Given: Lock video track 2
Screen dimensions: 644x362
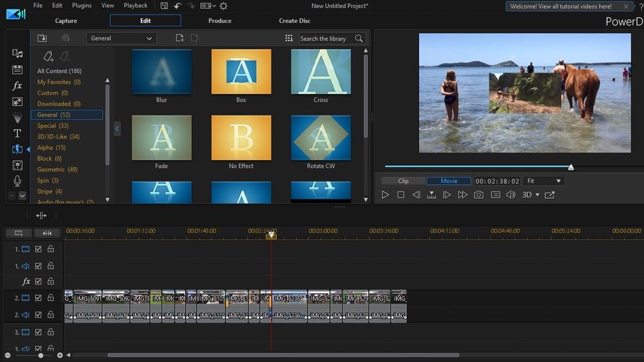Looking at the screenshot, I should 50,298.
